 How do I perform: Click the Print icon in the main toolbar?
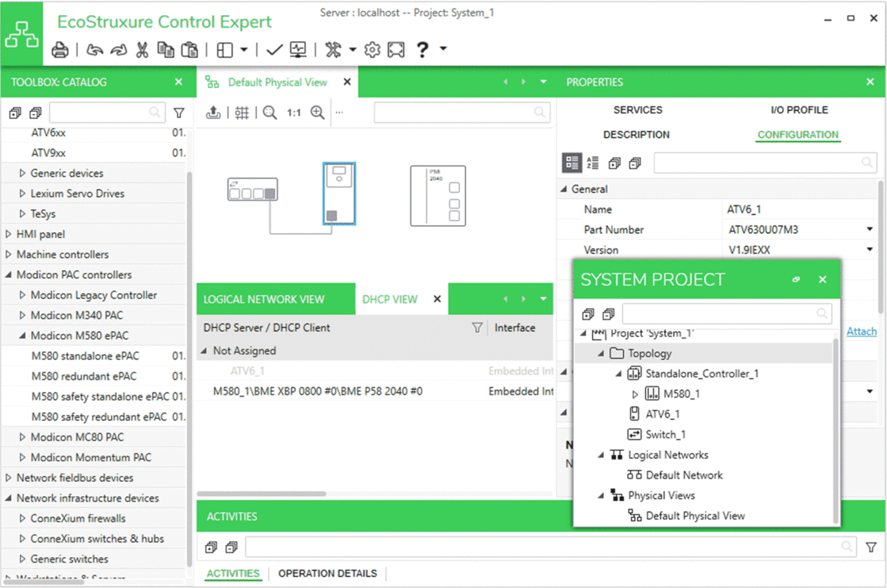(60, 50)
